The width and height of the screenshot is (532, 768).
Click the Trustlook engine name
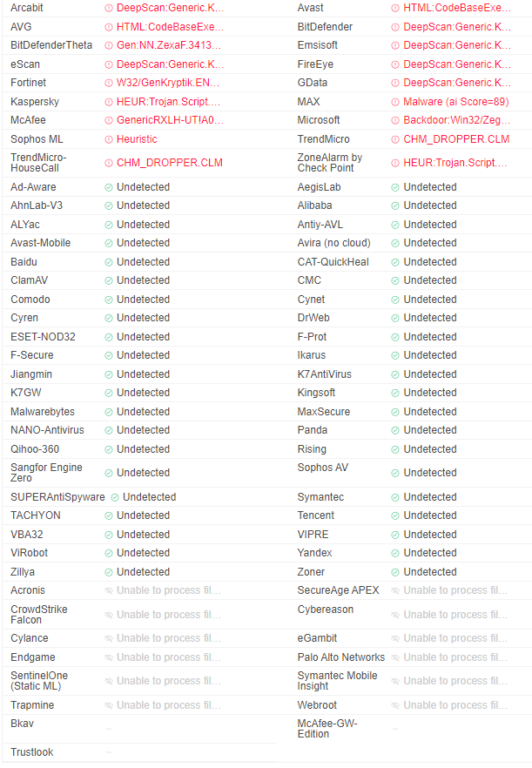[32, 752]
